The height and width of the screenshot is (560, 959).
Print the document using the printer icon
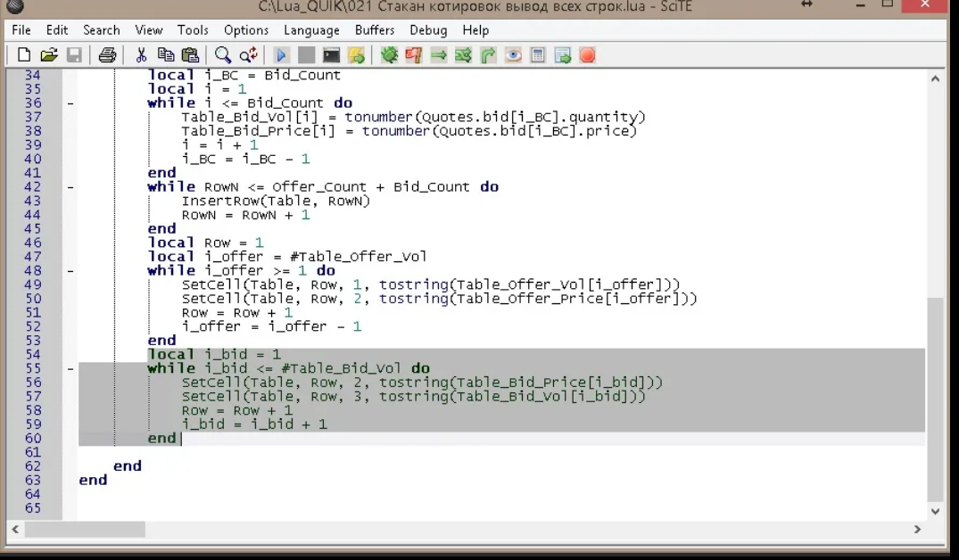107,55
